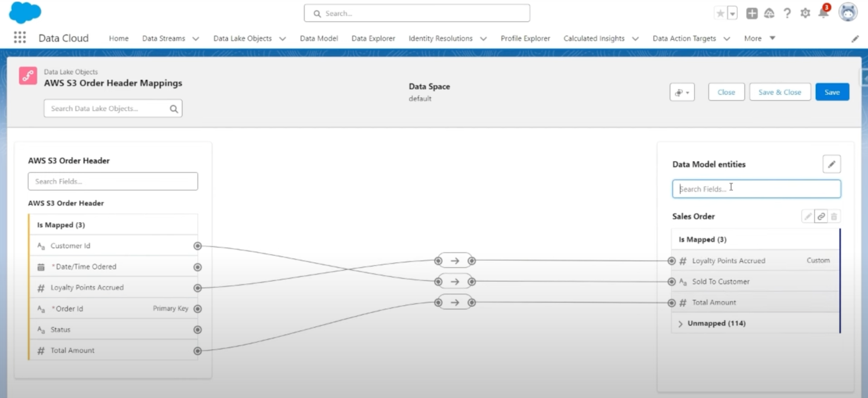Click the connector node of Order Id
The width and height of the screenshot is (868, 398).
point(197,309)
